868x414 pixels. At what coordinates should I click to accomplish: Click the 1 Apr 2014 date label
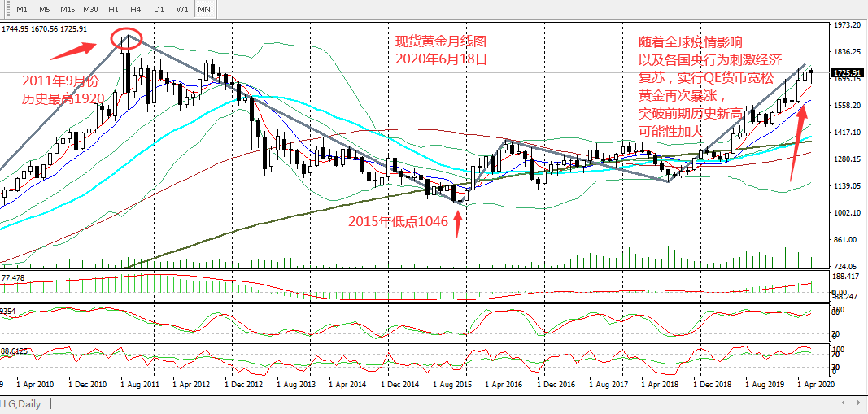pyautogui.click(x=348, y=384)
